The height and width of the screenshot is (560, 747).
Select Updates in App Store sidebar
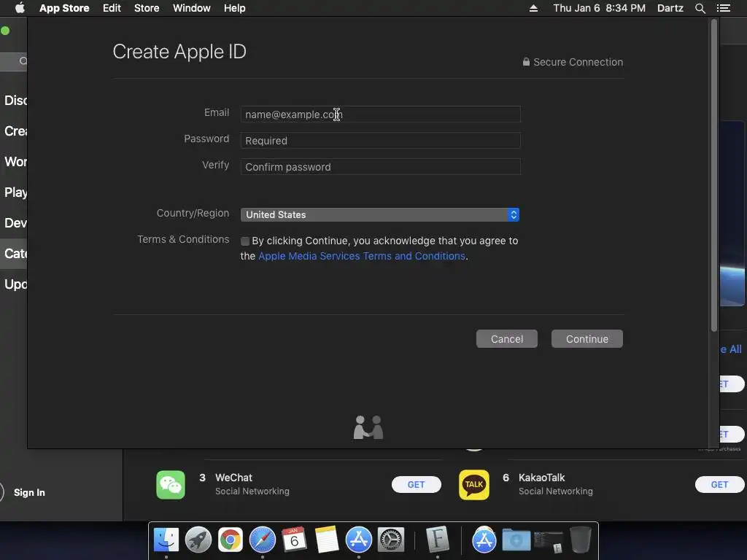tap(15, 284)
